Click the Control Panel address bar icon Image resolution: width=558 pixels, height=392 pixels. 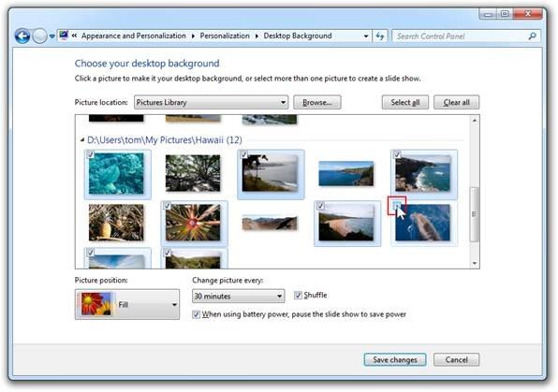64,36
